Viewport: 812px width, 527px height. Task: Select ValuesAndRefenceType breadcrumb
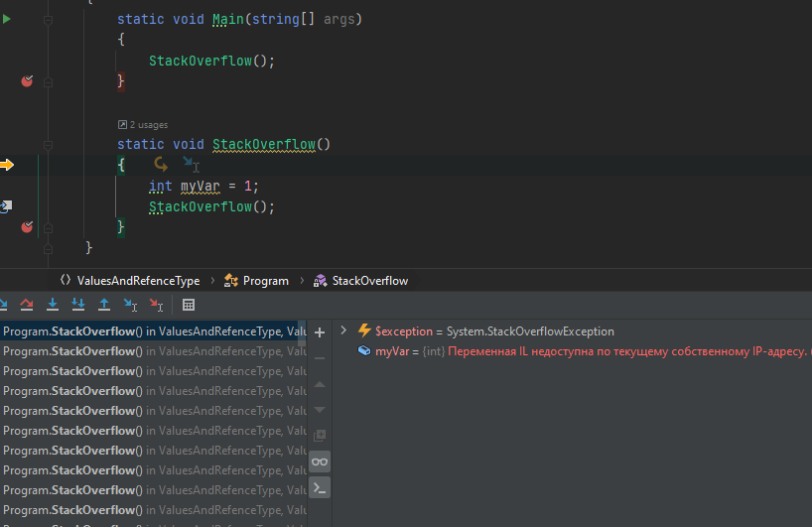pos(130,281)
